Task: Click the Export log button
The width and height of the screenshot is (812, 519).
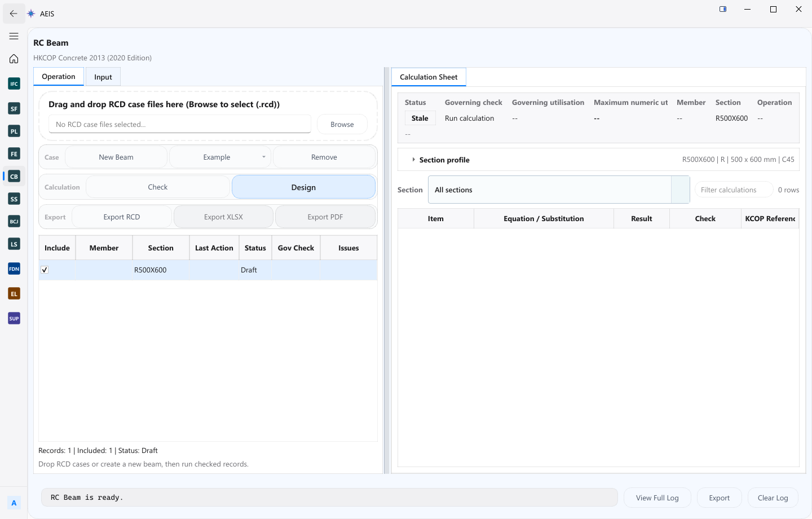Action: 720,498
